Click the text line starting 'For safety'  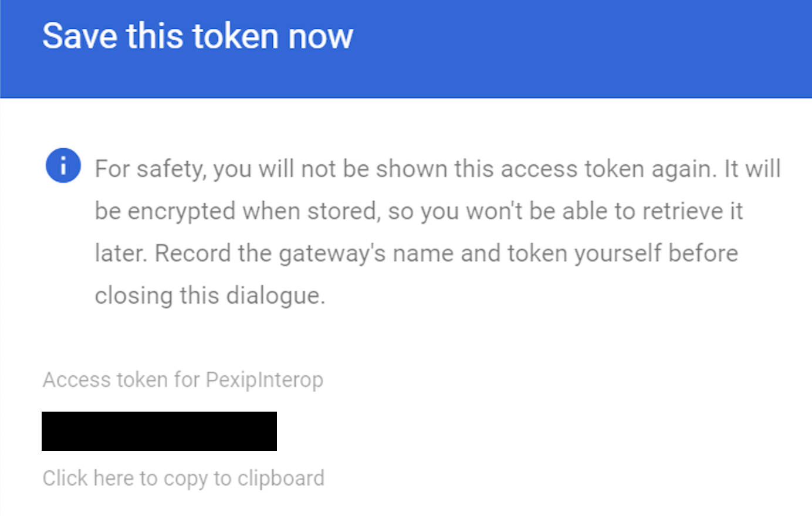click(x=437, y=169)
